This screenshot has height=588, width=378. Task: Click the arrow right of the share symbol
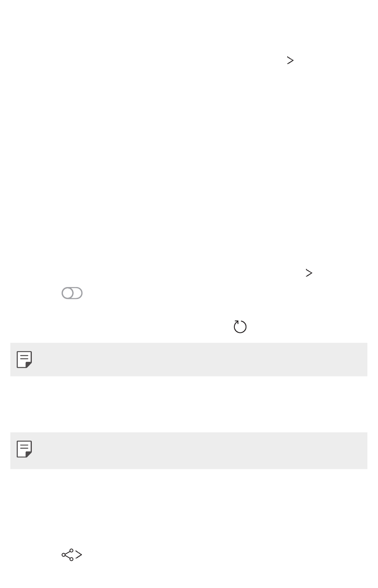coord(79,555)
